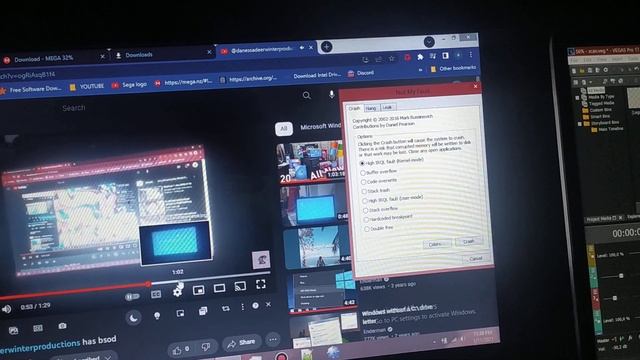Click the red extension icon in Chrome toolbar
Screen dimensions: 640x360
click(x=407, y=58)
